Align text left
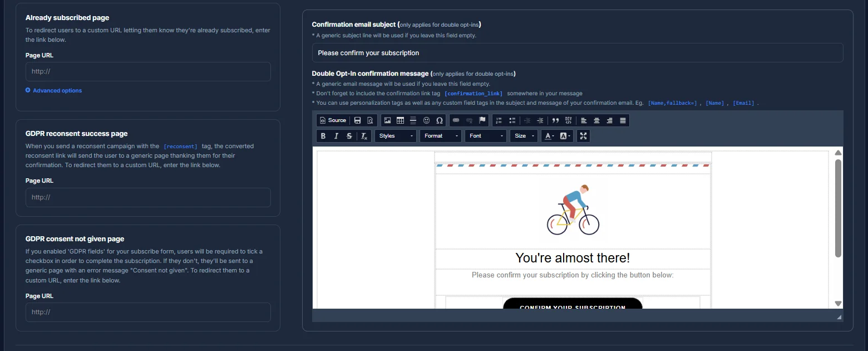 (584, 120)
